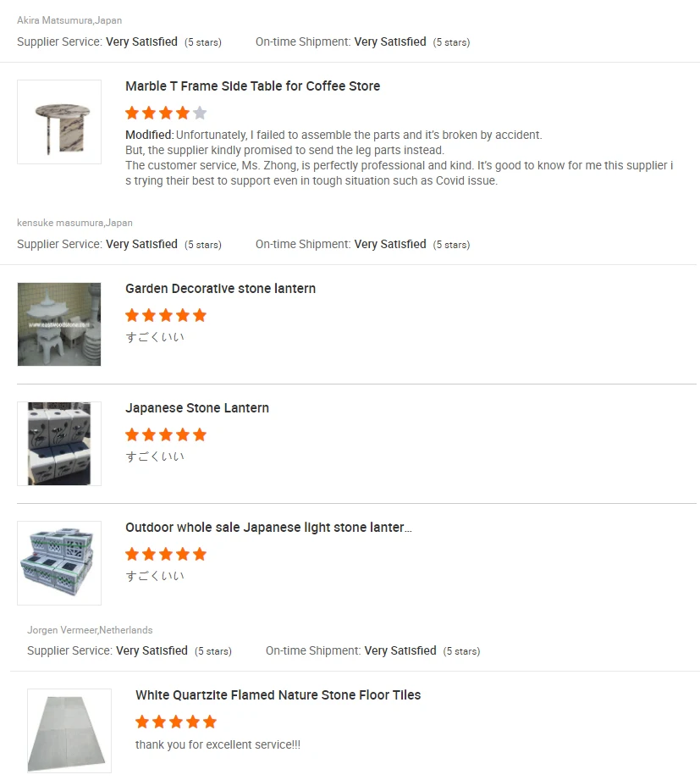Open Outdoor whole sale Japanese light stone lantern
Image resolution: width=700 pixels, height=780 pixels.
[268, 528]
